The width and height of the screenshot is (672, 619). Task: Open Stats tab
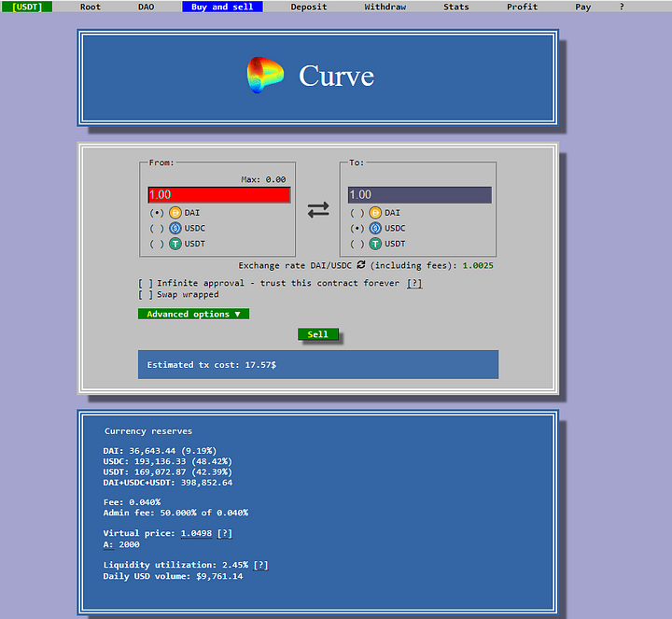pos(456,7)
